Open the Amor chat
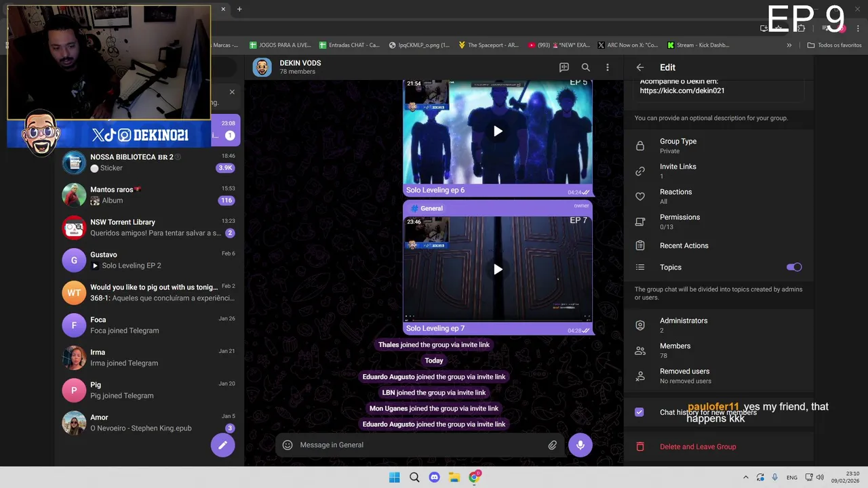 click(149, 423)
